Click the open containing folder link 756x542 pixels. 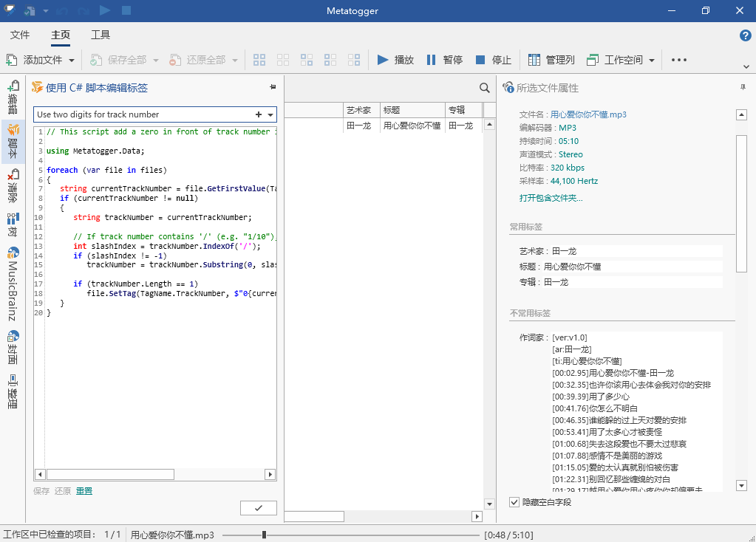click(551, 198)
